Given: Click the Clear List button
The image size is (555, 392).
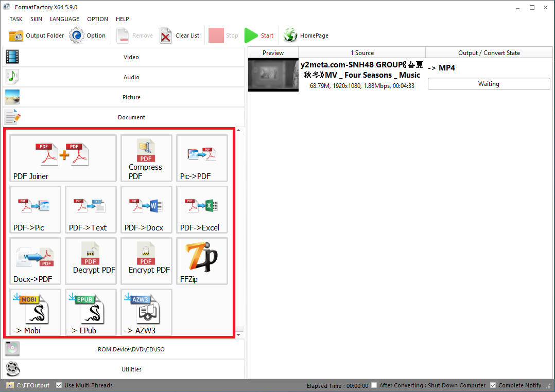Looking at the screenshot, I should [x=180, y=35].
